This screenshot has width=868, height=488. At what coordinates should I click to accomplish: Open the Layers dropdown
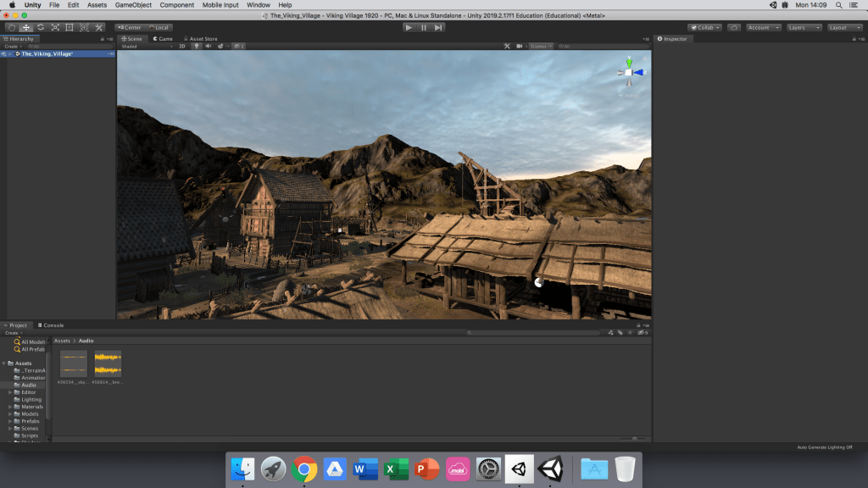804,27
